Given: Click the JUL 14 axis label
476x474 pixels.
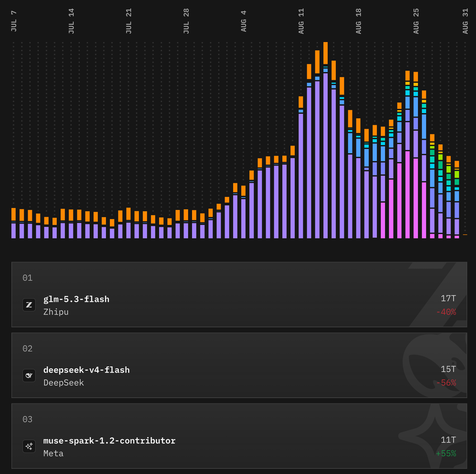Looking at the screenshot, I should pyautogui.click(x=71, y=21).
